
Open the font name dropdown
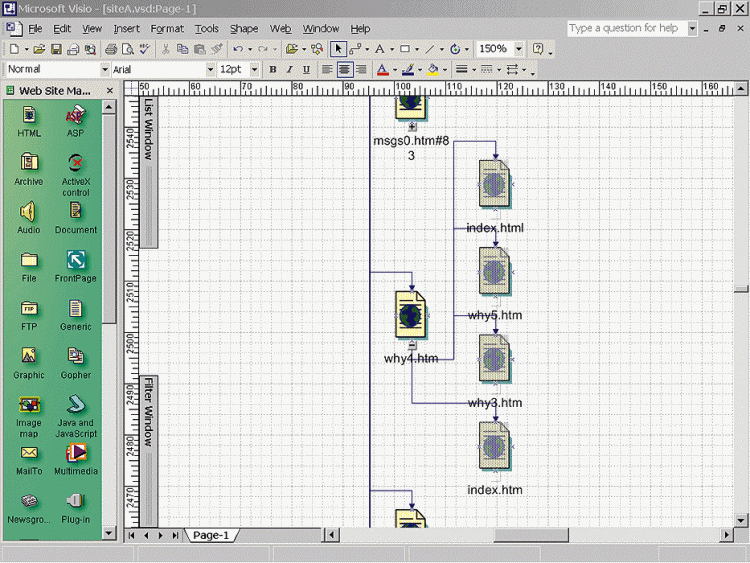coord(210,70)
